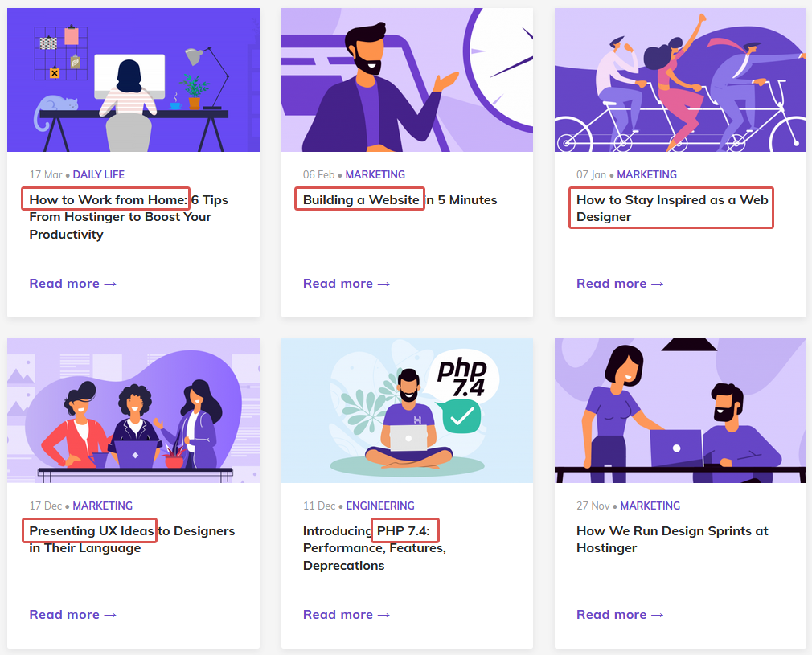Open the work-from-home desk illustration thumbnail
Screen dimensions: 812x655
click(133, 80)
